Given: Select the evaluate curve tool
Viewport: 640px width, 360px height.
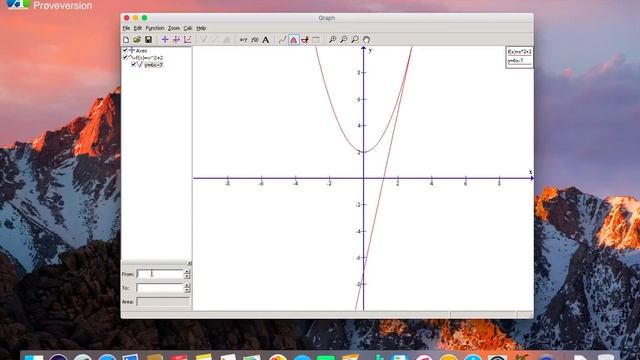Looking at the screenshot, I should pyautogui.click(x=282, y=40).
